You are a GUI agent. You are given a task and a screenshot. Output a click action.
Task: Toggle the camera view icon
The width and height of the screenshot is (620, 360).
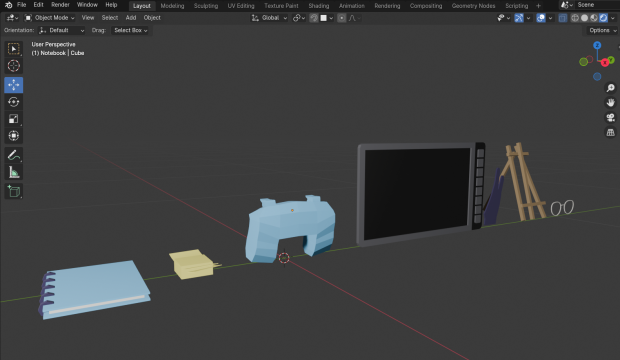click(611, 117)
